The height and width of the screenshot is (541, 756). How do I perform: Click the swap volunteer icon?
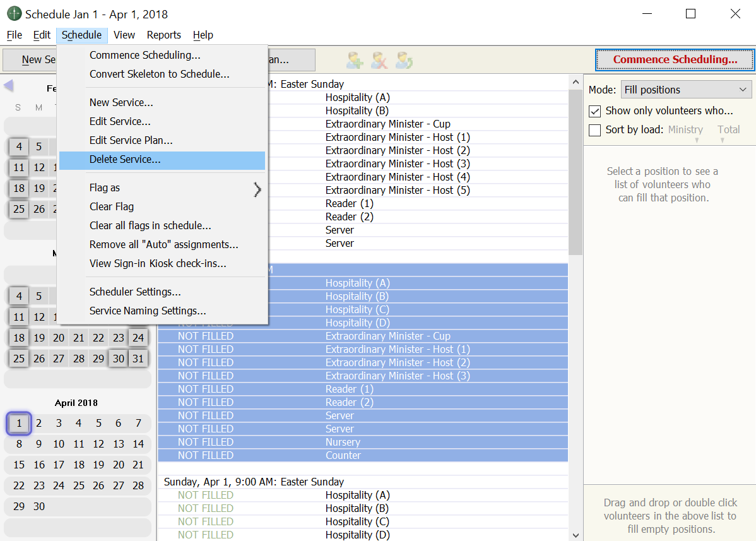tap(405, 60)
